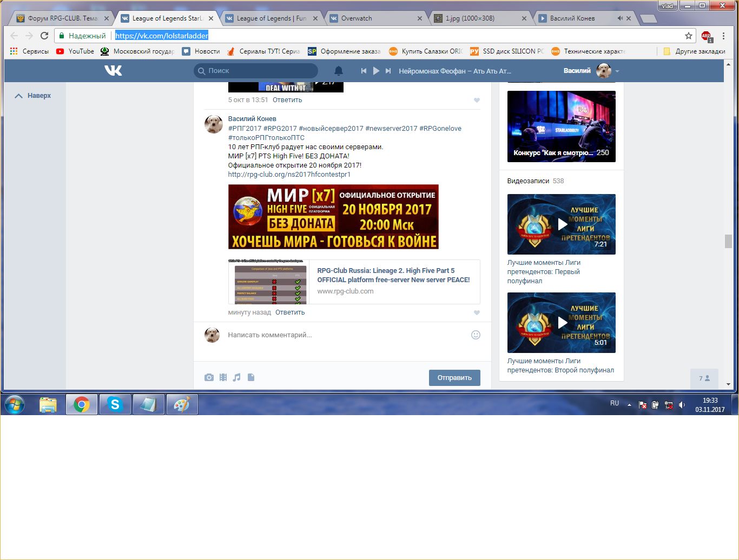Open the notifications bell
Viewport: 739px width, 560px height.
339,71
